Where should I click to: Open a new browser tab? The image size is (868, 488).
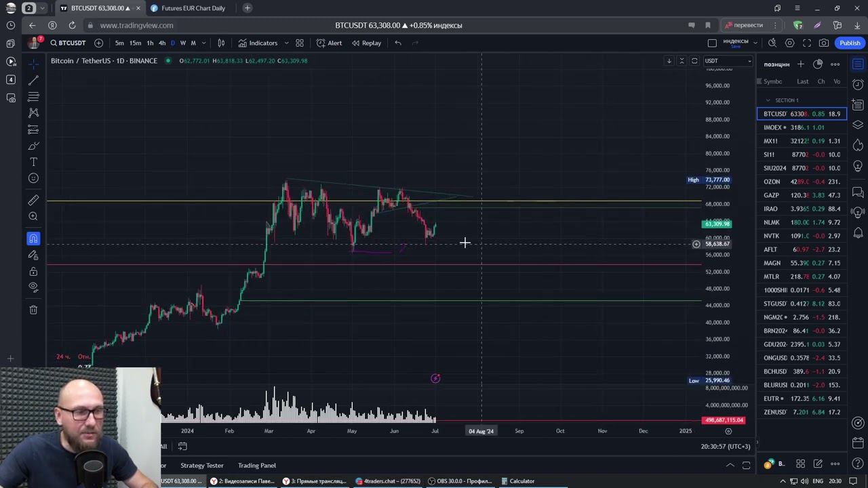248,8
